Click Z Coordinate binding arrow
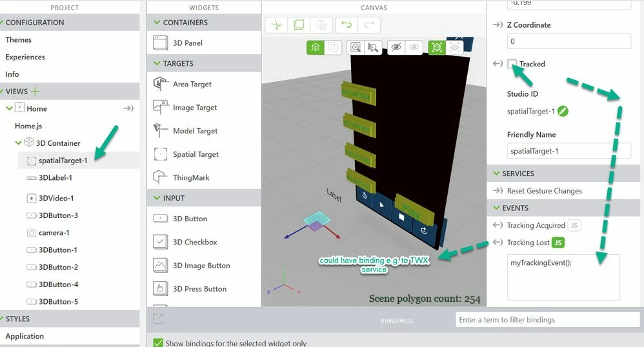This screenshot has width=644, height=347. click(498, 25)
